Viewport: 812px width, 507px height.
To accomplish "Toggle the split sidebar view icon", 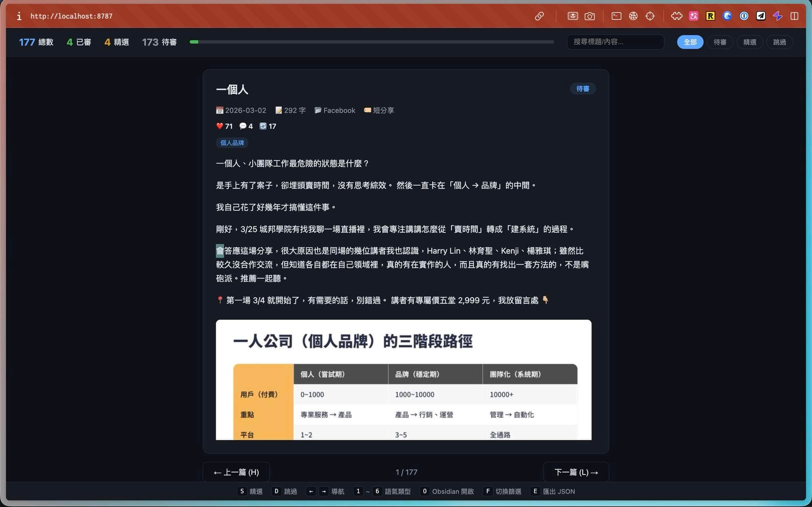I will click(x=794, y=16).
